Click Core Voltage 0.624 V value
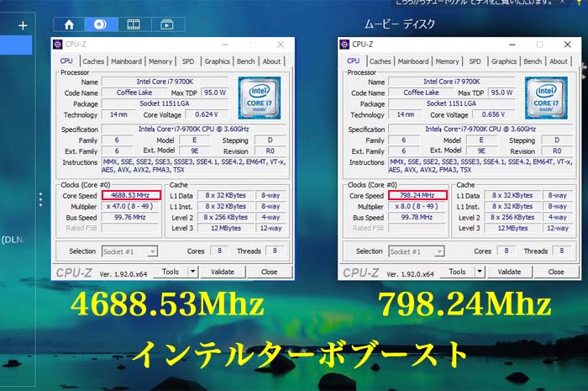Viewport: 588px width, 391px height. tap(207, 114)
